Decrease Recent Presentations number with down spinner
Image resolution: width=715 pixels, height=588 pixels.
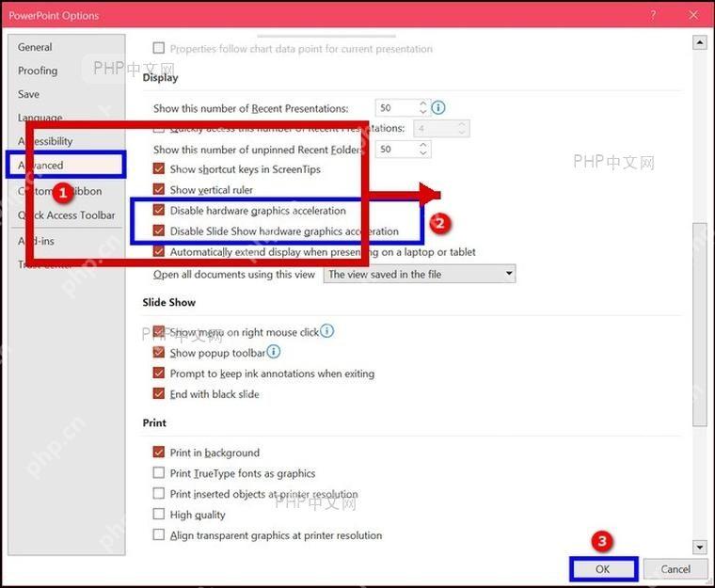coord(423,112)
